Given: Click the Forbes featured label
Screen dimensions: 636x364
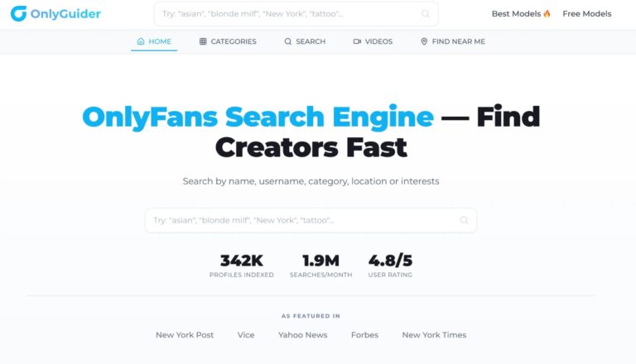Looking at the screenshot, I should click(x=364, y=335).
